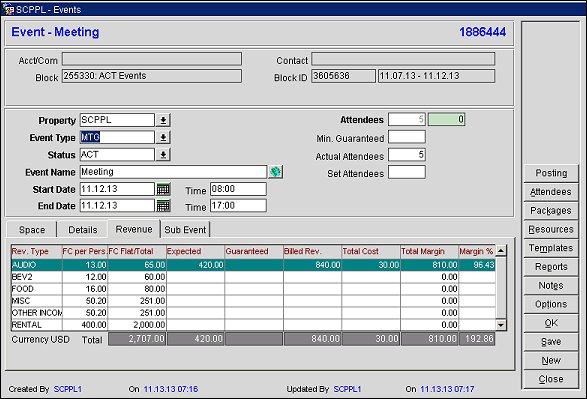The image size is (587, 399).
Task: Open the Start Date calendar picker
Action: click(163, 189)
